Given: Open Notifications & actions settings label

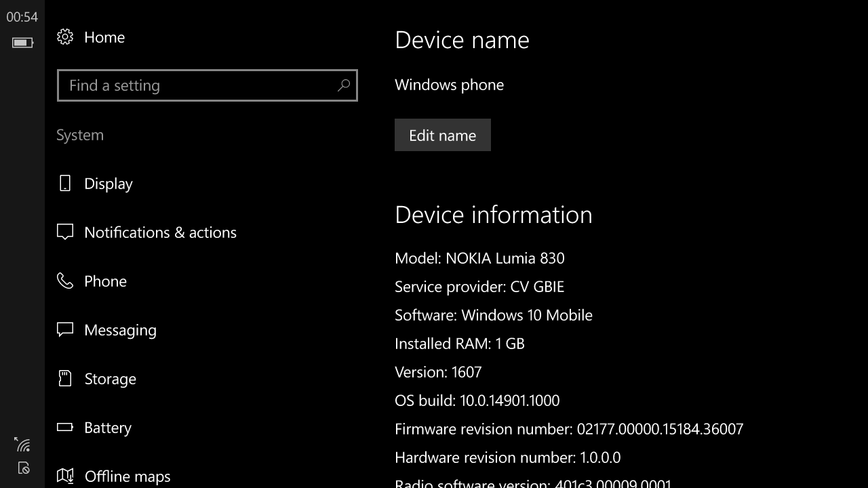Looking at the screenshot, I should [x=160, y=232].
